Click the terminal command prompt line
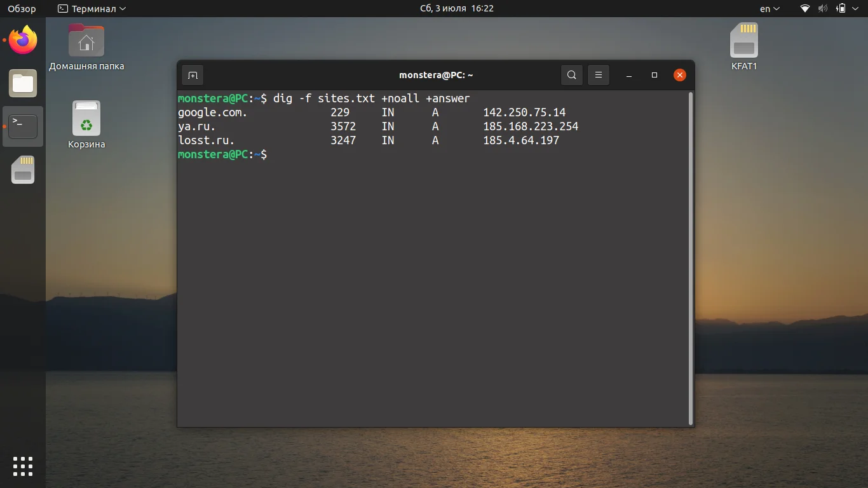 click(x=267, y=154)
